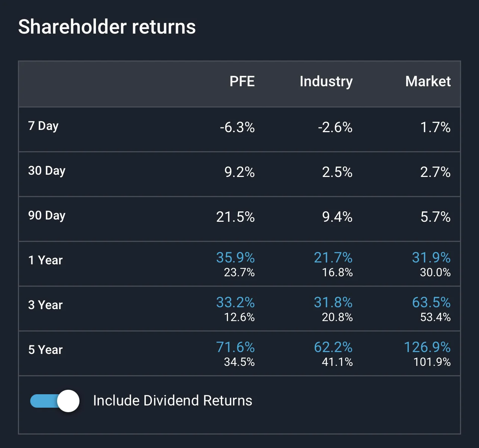This screenshot has width=479, height=448.
Task: Click Market 90 Day value 5.7%
Action: point(436,217)
